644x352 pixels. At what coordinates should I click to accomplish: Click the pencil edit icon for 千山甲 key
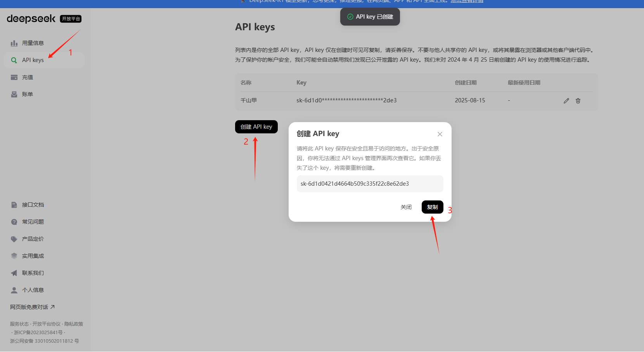coord(566,101)
